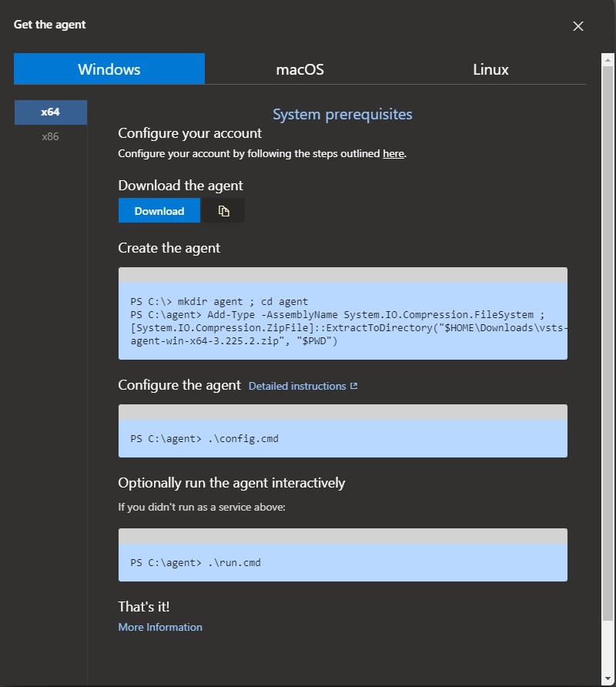Copy the agent download URL to clipboard
Viewport: 616px width, 687px height.
click(223, 211)
